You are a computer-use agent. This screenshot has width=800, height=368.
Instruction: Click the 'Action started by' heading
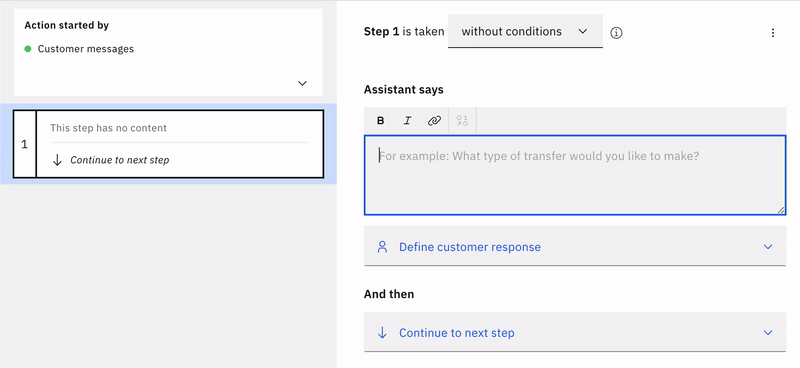[66, 25]
